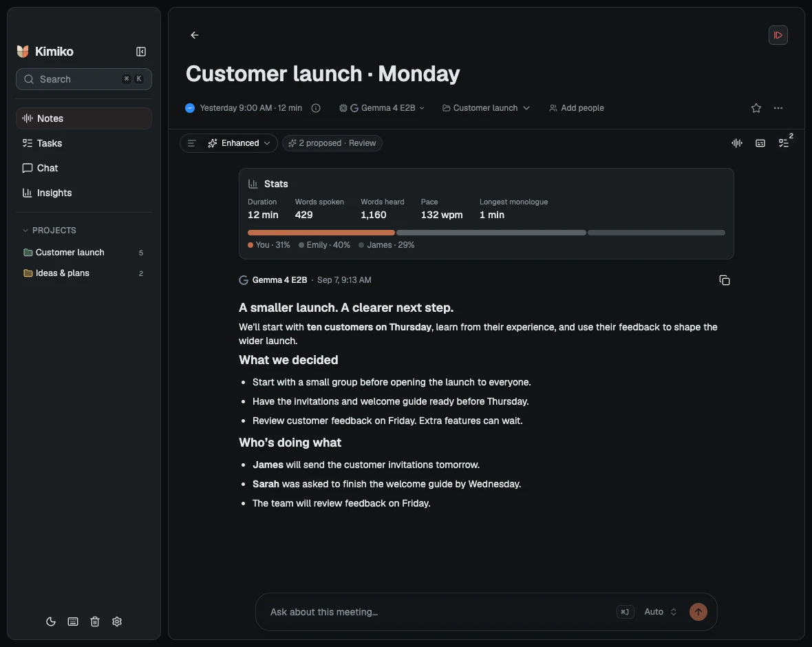
Task: Open the Gemma 4 E2B model dropdown
Action: click(382, 108)
